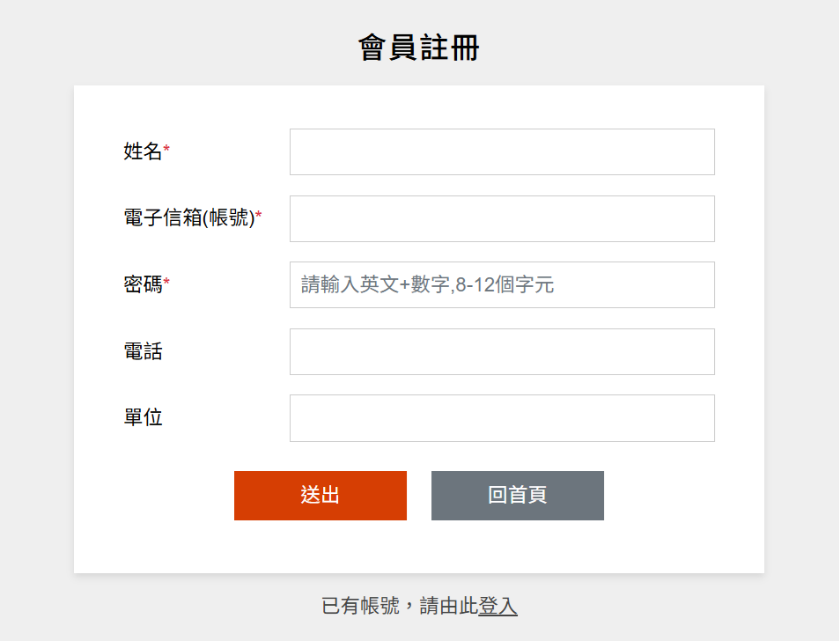Click the 會員註冊 page heading
This screenshot has height=641, width=840.
(419, 48)
